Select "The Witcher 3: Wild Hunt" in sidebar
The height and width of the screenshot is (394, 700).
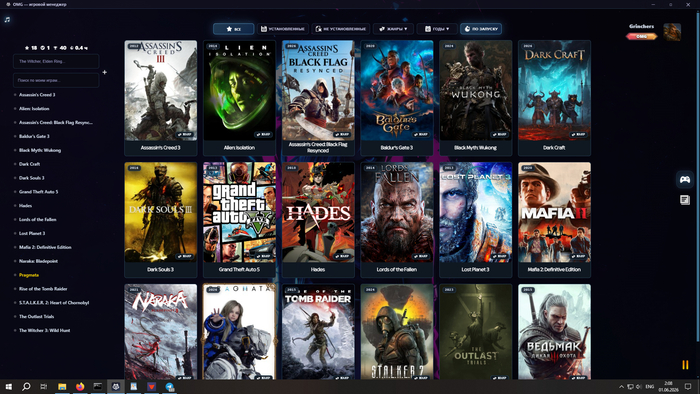click(x=44, y=330)
